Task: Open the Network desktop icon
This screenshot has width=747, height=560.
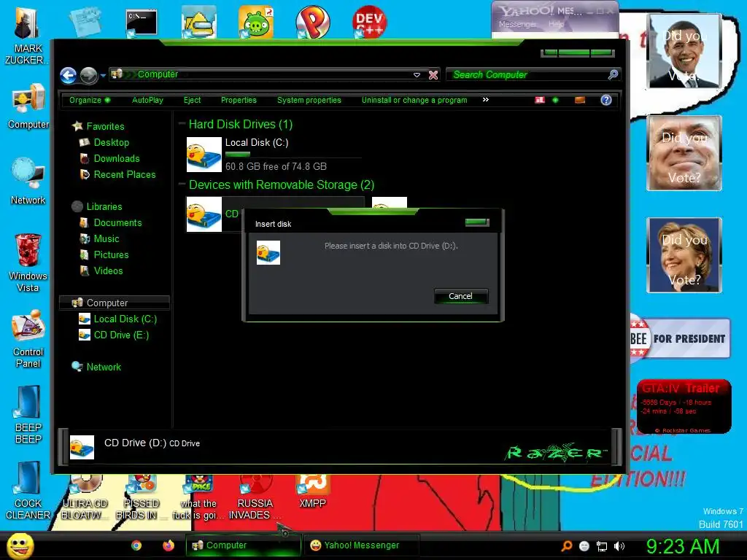Action: pyautogui.click(x=28, y=181)
